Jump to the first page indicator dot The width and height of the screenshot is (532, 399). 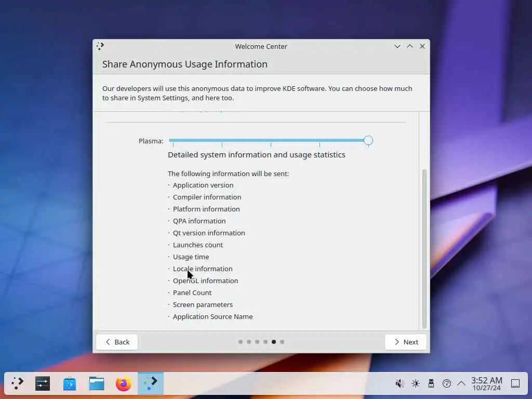pyautogui.click(x=240, y=342)
